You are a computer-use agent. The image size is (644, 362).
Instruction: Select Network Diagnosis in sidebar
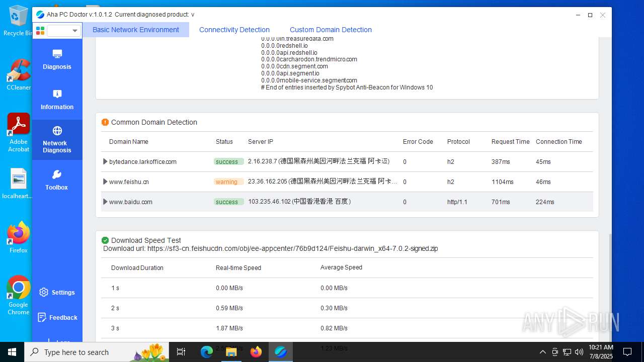(57, 140)
